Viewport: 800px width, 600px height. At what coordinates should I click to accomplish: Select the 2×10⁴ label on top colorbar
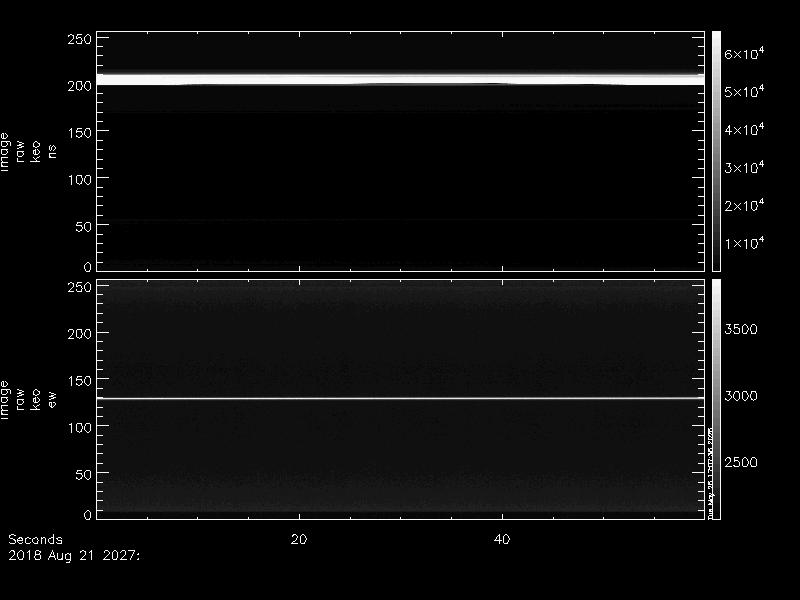coord(744,205)
